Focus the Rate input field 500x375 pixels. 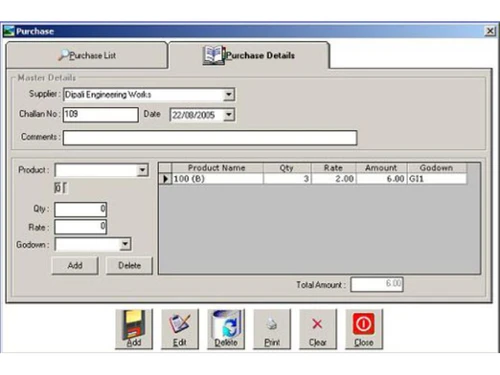81,227
